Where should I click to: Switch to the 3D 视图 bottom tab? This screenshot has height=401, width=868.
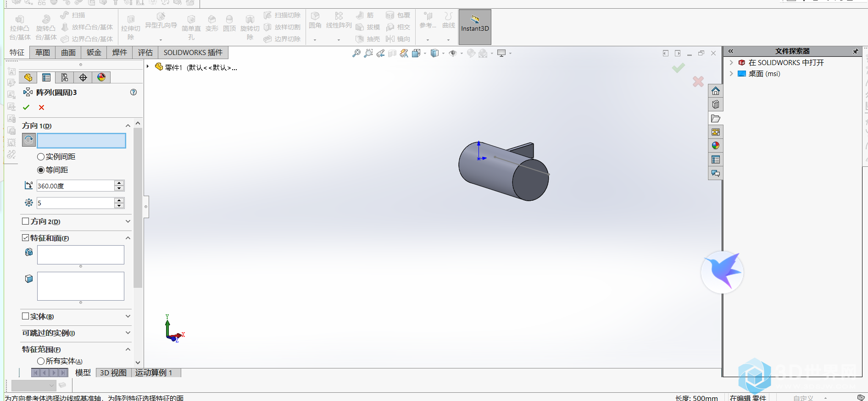coord(113,373)
